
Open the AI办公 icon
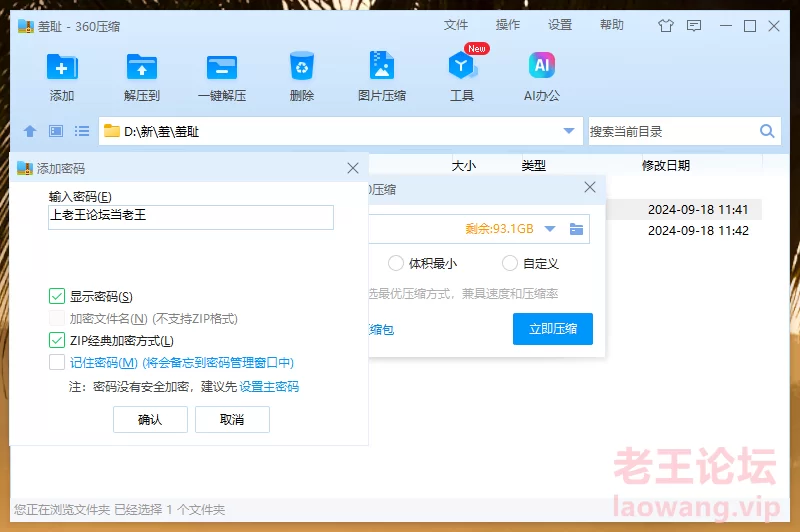pos(542,65)
